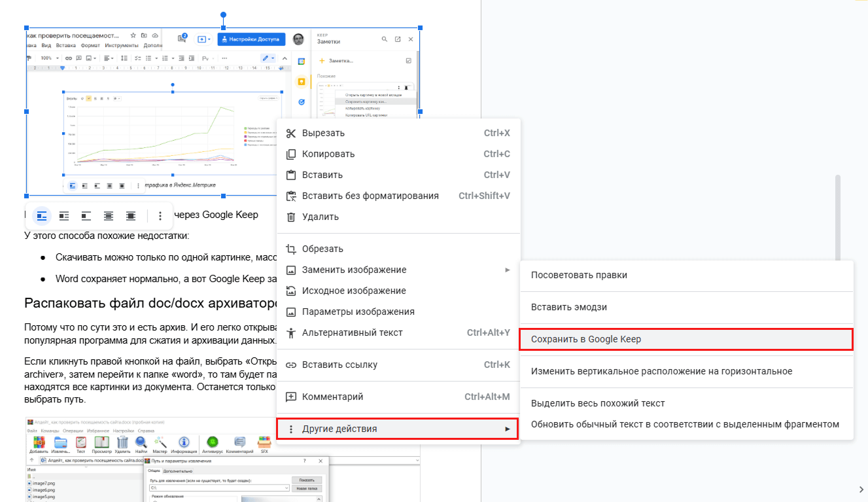Open the side panel chevron at bottom right
The width and height of the screenshot is (868, 502).
(x=861, y=489)
